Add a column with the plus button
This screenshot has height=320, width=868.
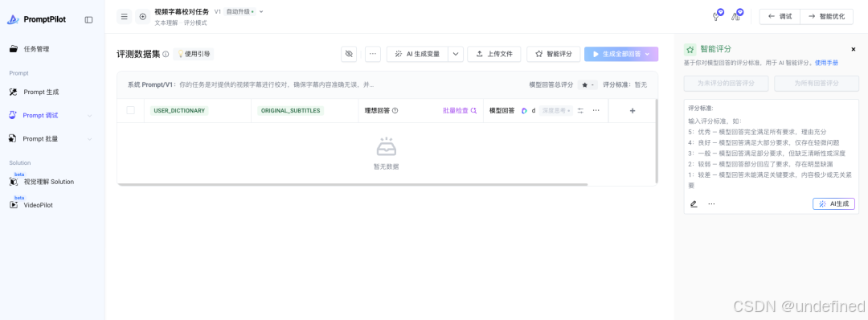633,111
